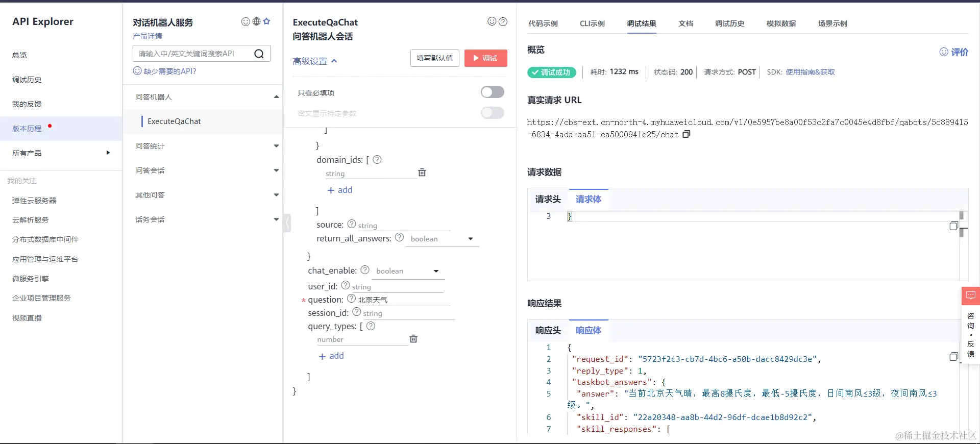Switch to 模拟数据 tab
Image resolution: width=980 pixels, height=444 pixels.
[x=781, y=23]
